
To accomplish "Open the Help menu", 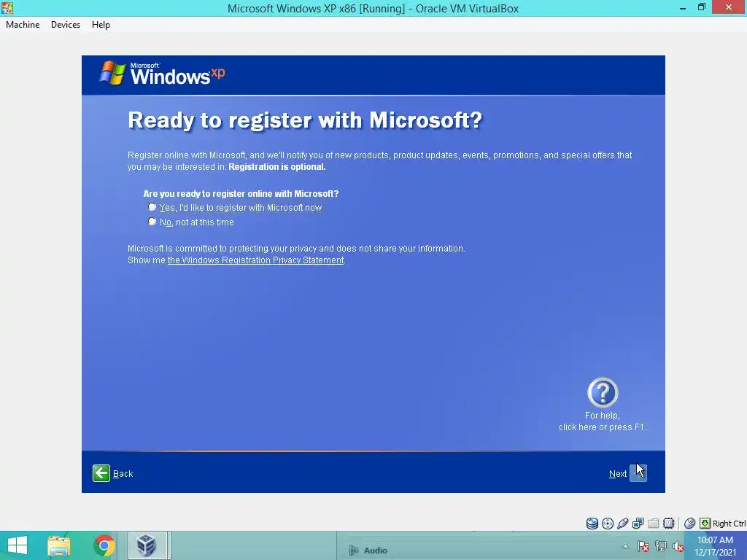I will 101,25.
